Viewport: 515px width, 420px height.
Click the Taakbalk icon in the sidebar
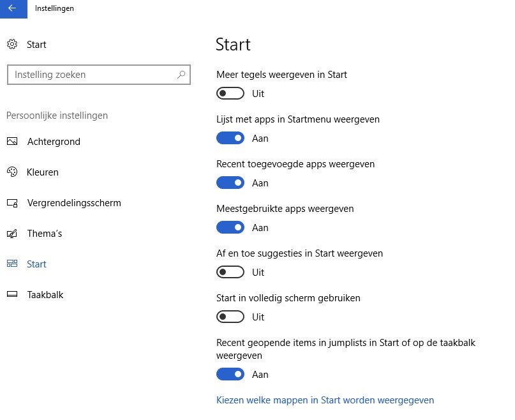12,294
